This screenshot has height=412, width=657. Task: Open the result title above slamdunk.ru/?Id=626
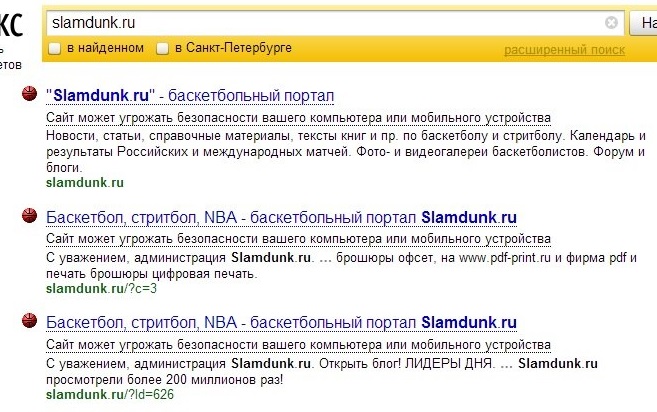(x=281, y=322)
